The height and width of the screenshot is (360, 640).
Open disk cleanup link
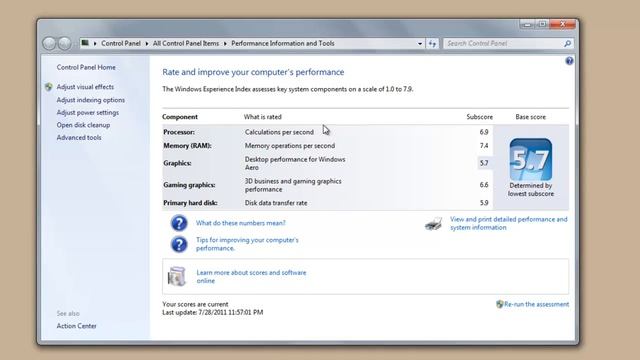[83, 125]
